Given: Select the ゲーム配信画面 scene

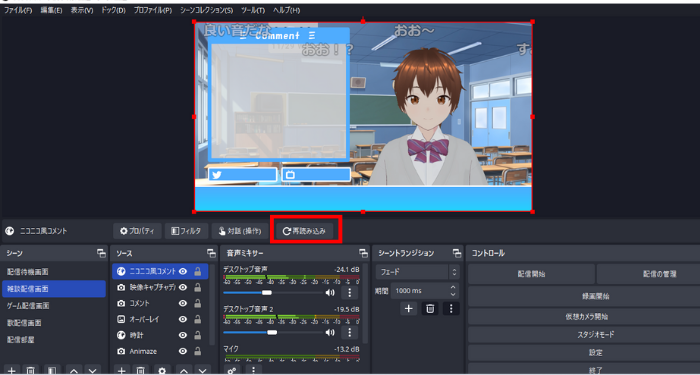Looking at the screenshot, I should 54,306.
